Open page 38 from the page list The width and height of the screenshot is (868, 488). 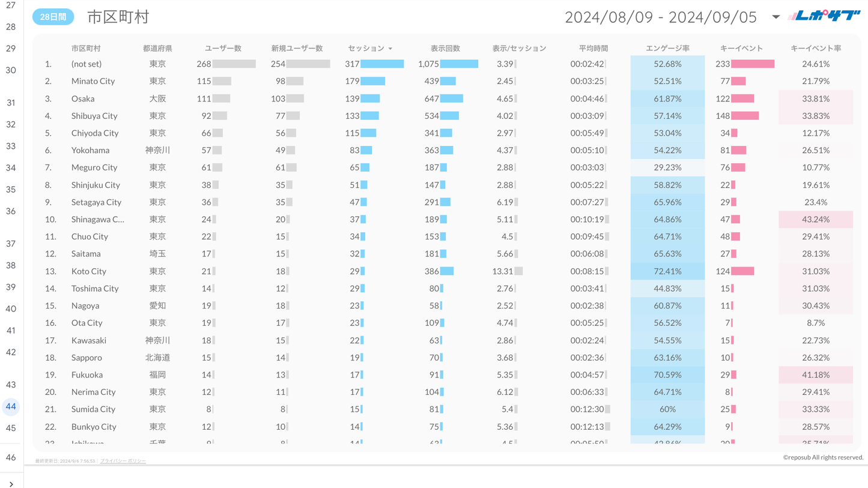click(11, 265)
